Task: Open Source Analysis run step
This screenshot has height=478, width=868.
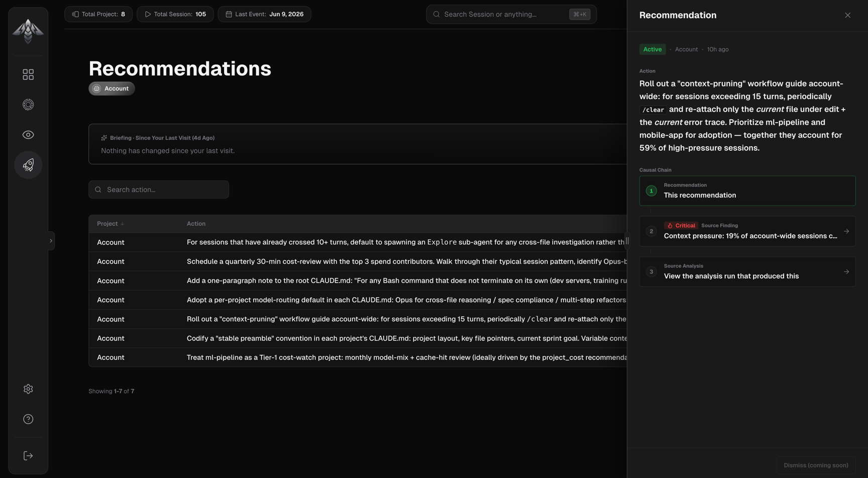Action: 747,271
